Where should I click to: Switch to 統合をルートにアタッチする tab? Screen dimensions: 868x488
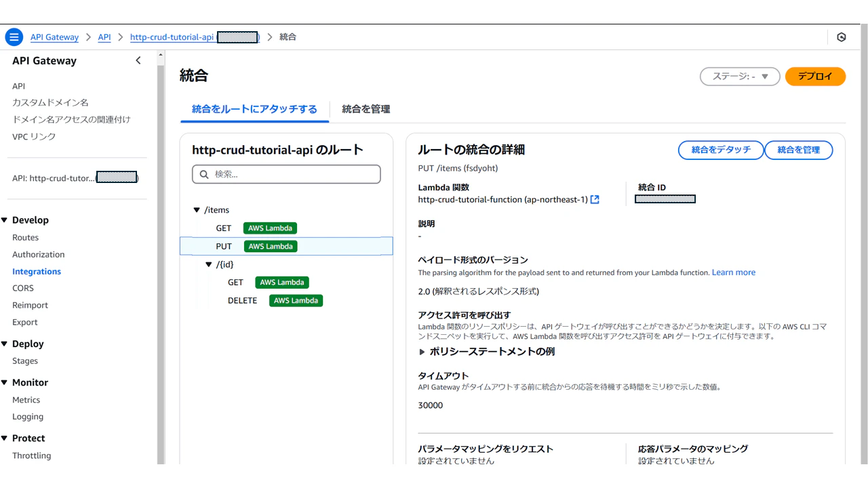[x=254, y=109]
